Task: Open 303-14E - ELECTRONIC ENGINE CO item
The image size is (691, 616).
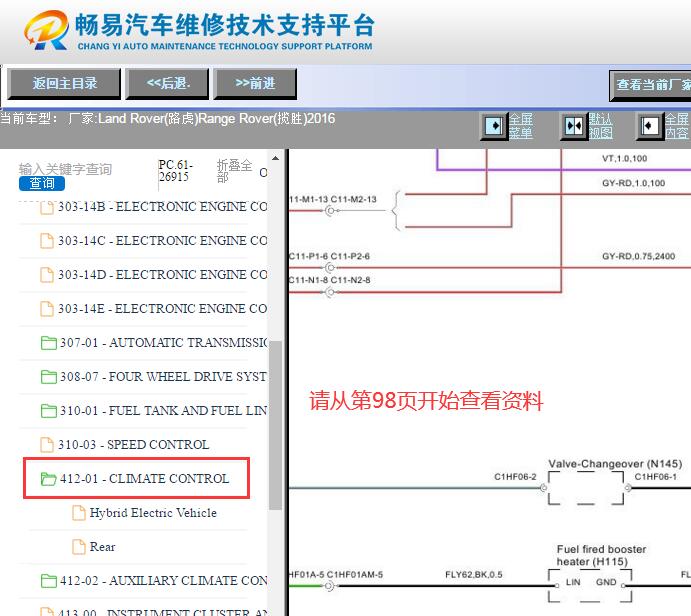Action: [162, 308]
